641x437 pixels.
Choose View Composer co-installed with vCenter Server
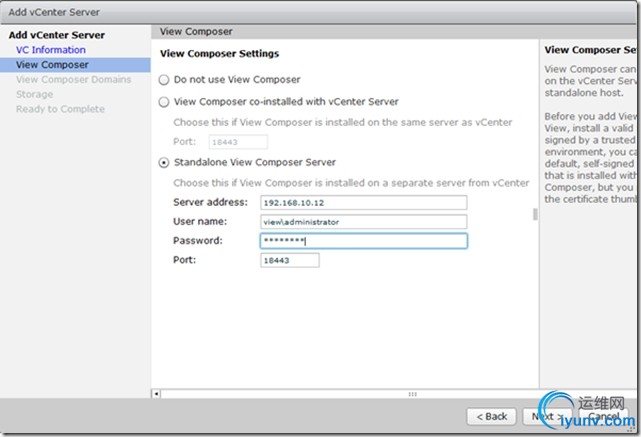click(x=164, y=102)
